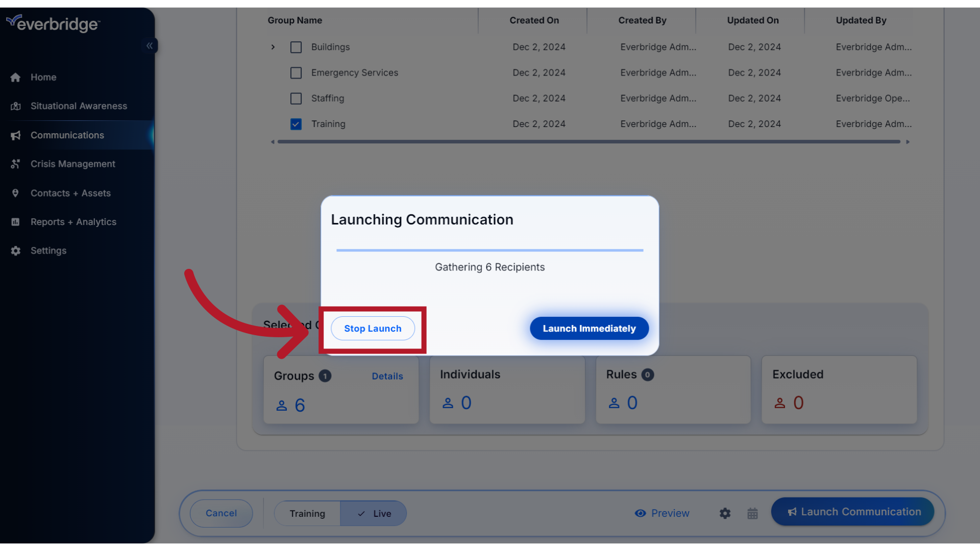Image resolution: width=980 pixels, height=551 pixels.
Task: Click the Launching Communication dialog title
Action: 422,220
